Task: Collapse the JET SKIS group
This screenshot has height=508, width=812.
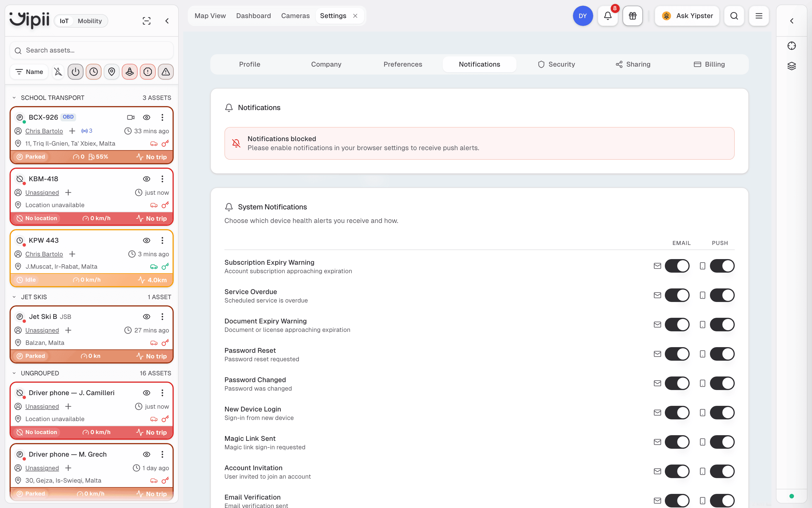Action: click(14, 297)
